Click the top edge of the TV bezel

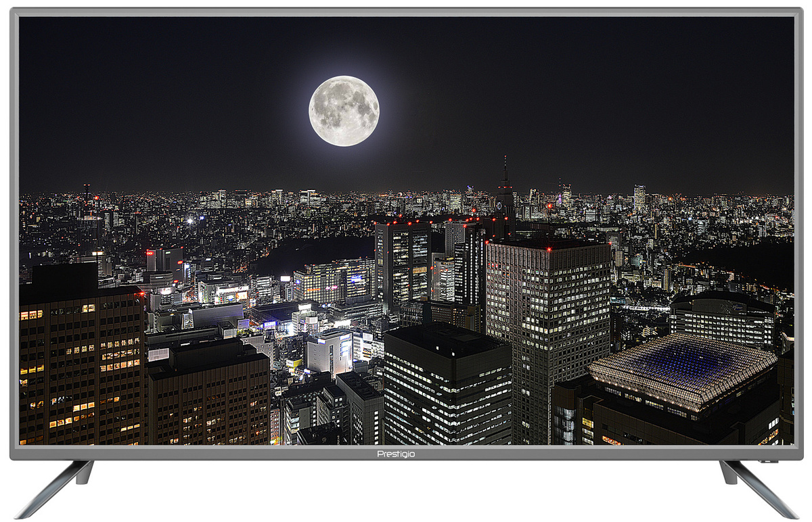coord(406,12)
